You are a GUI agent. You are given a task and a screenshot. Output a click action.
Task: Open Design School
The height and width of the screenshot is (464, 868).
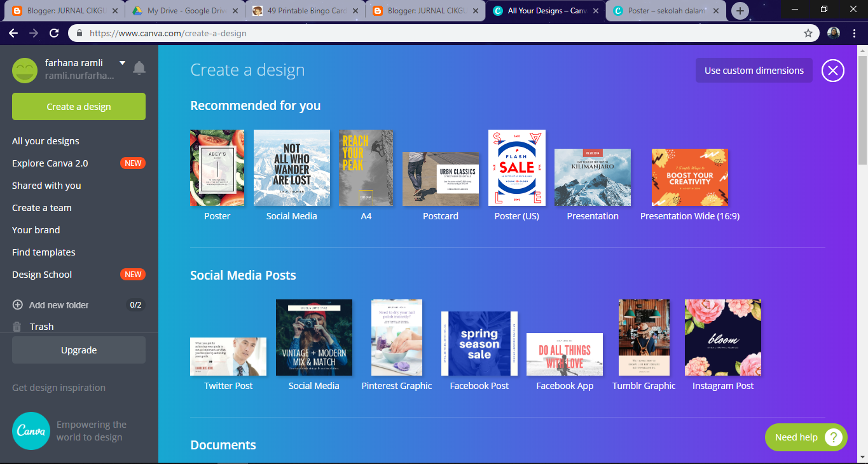click(x=42, y=275)
